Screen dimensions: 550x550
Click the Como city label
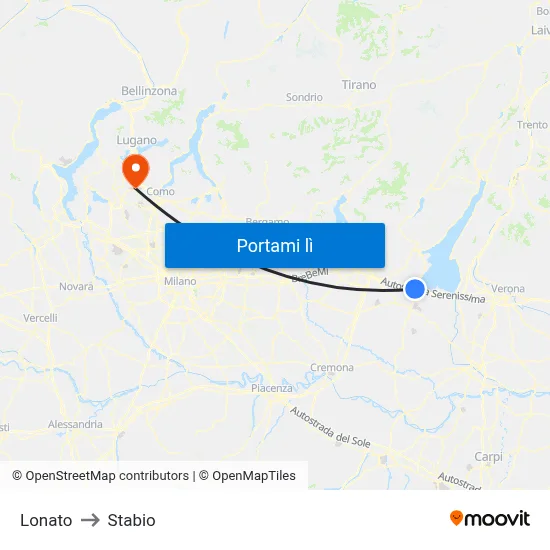click(160, 191)
